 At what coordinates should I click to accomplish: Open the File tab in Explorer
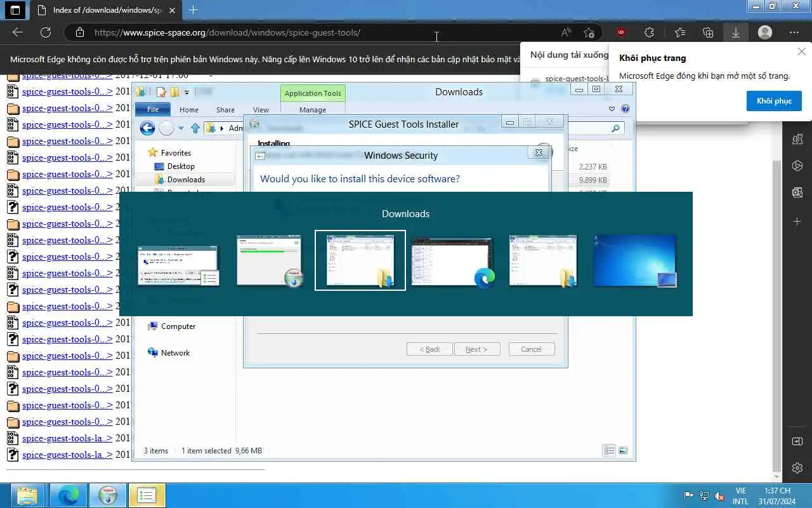coord(153,109)
